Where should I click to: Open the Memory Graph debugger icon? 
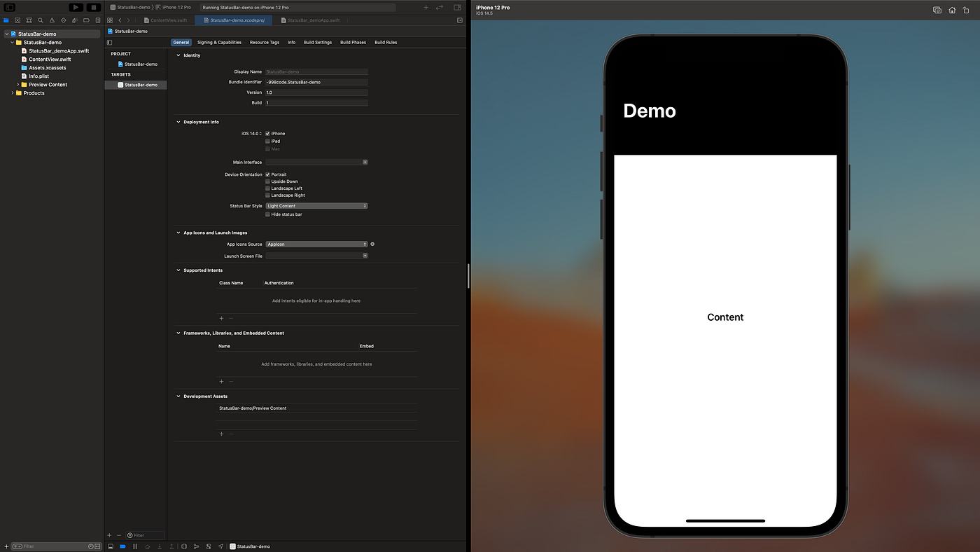[197, 546]
